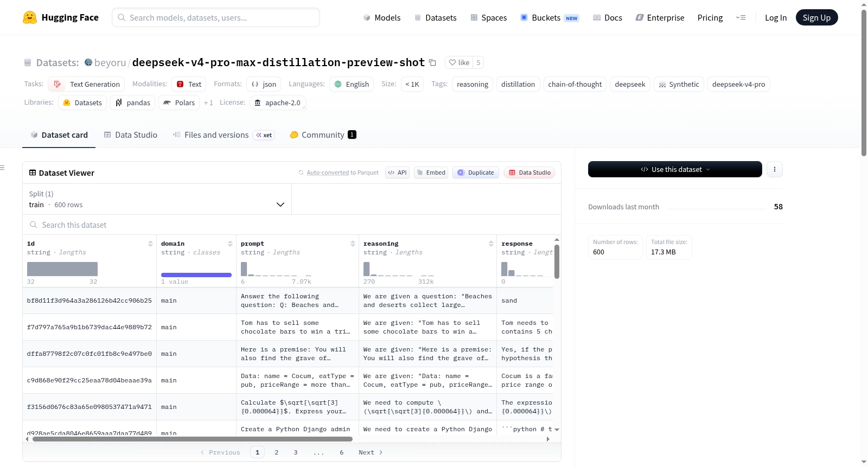Focus the models search field
The height and width of the screenshot is (467, 868).
coord(216,17)
